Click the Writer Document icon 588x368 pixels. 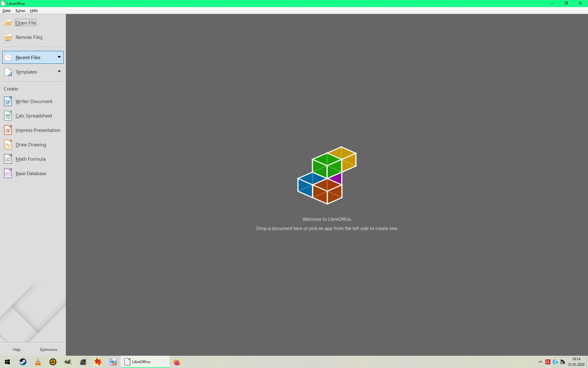[8, 101]
